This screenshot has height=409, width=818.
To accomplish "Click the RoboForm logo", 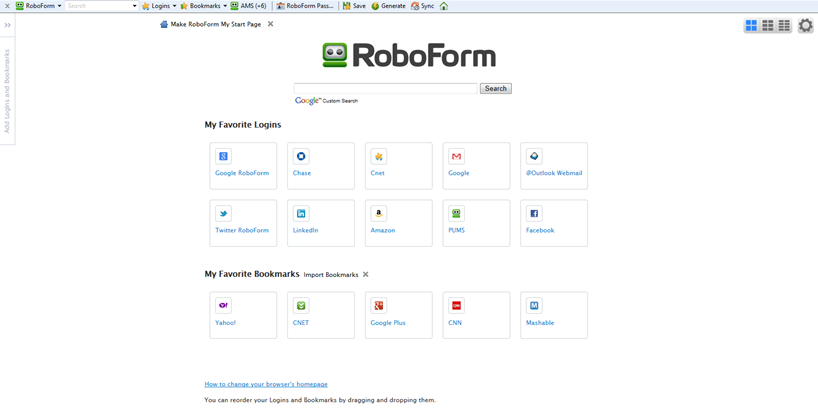I will [408, 55].
